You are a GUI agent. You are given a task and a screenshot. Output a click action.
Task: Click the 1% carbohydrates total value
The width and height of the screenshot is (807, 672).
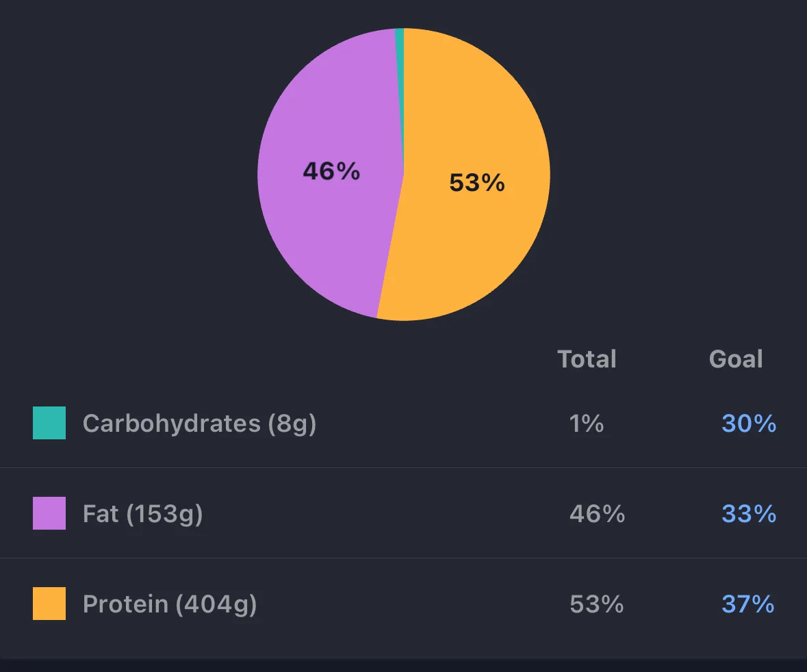coord(586,424)
